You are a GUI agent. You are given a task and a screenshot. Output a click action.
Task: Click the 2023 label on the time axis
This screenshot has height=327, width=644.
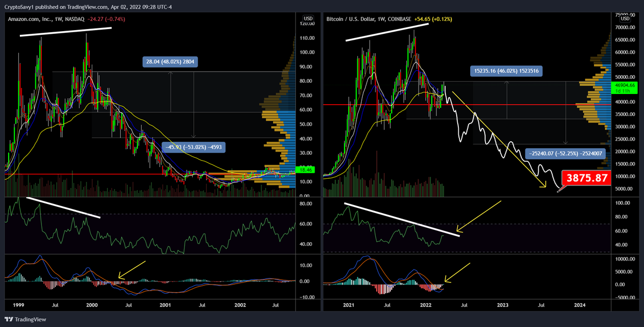(x=503, y=304)
